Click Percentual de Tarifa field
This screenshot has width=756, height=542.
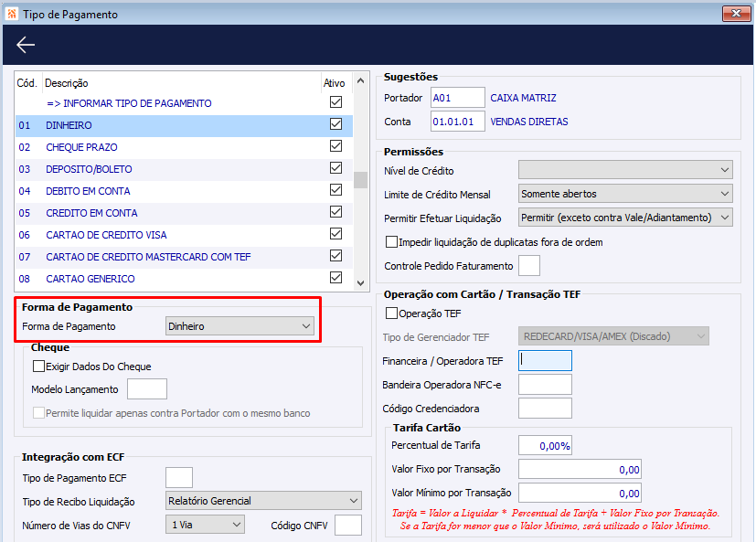point(545,445)
